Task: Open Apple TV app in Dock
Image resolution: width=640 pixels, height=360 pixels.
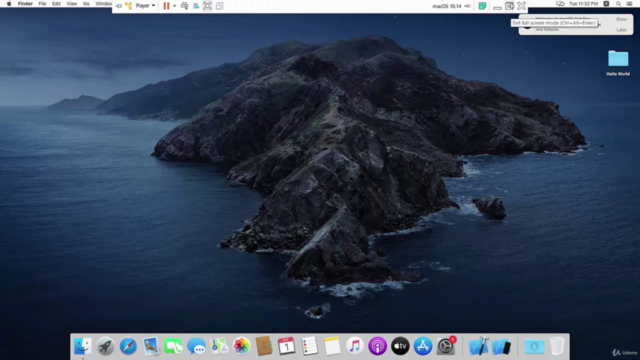Action: click(x=400, y=346)
